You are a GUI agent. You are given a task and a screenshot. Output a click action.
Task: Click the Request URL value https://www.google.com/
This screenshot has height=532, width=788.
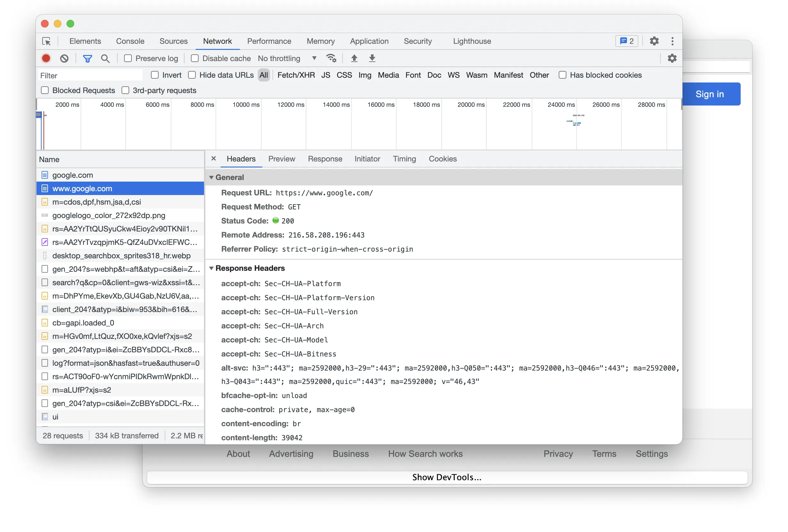tap(324, 193)
